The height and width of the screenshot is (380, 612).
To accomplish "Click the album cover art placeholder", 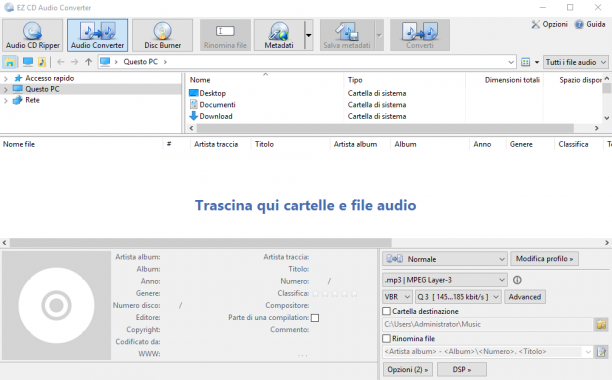I will [x=56, y=305].
